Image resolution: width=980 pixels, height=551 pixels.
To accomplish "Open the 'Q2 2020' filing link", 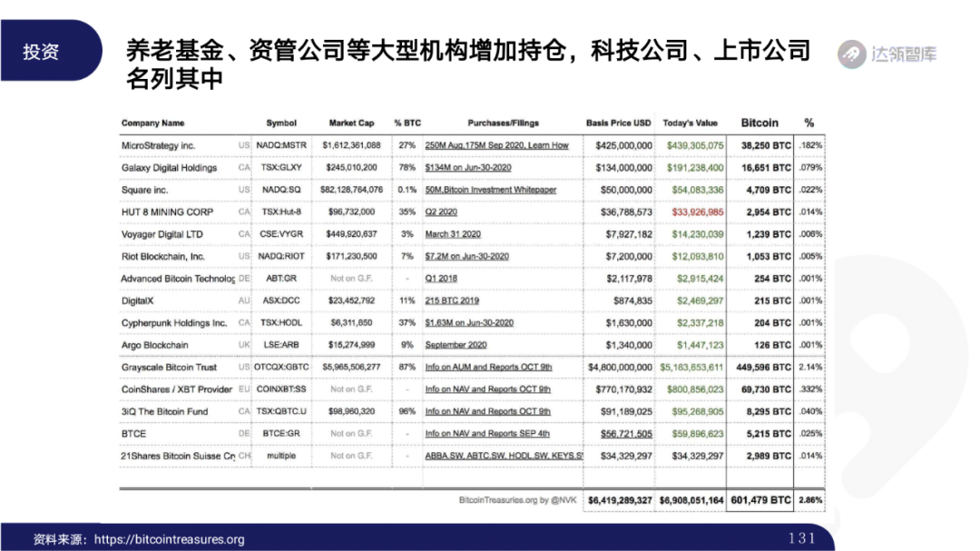I will pyautogui.click(x=441, y=212).
